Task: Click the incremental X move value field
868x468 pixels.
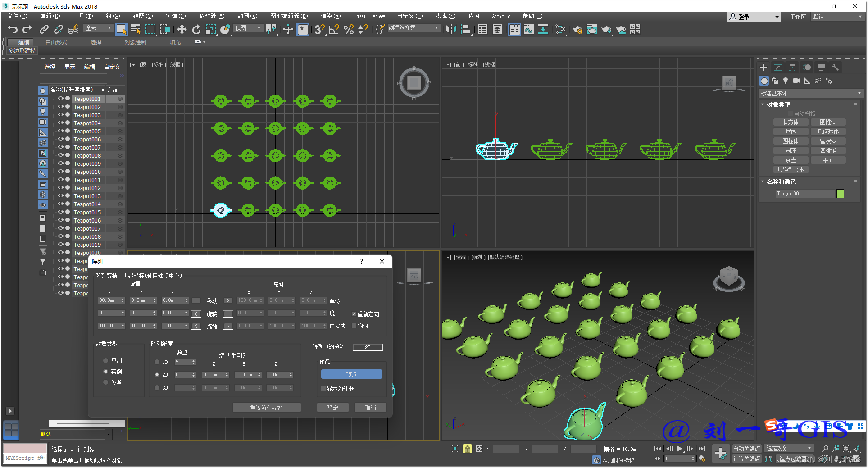Action: coord(109,300)
